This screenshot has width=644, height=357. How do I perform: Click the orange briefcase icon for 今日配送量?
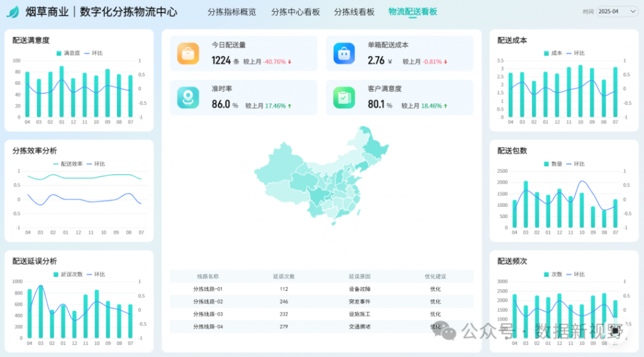[x=188, y=53]
